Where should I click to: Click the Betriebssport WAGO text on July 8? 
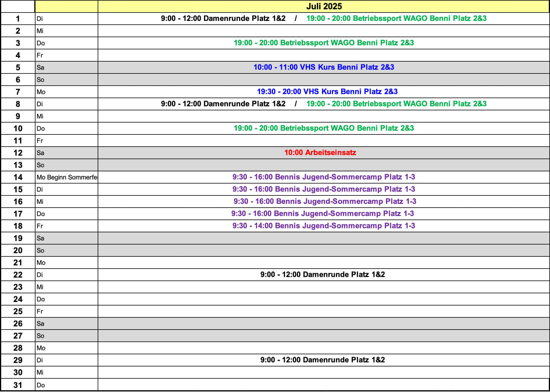point(396,104)
